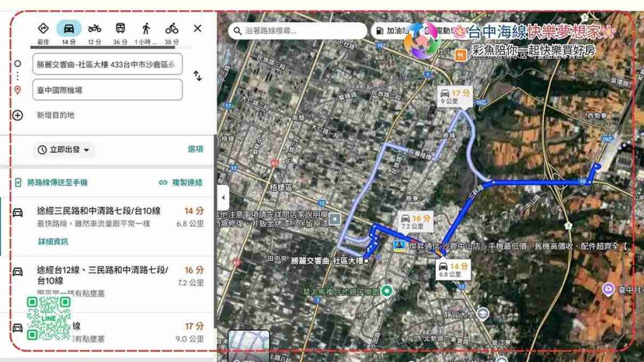Open the 選項 route options
Viewport: 644px width, 362px height.
[195, 150]
